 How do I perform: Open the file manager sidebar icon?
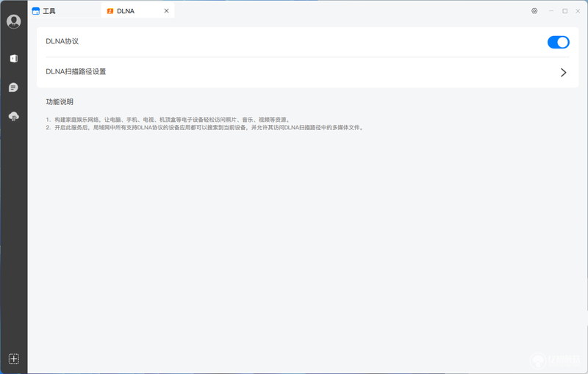(x=13, y=59)
